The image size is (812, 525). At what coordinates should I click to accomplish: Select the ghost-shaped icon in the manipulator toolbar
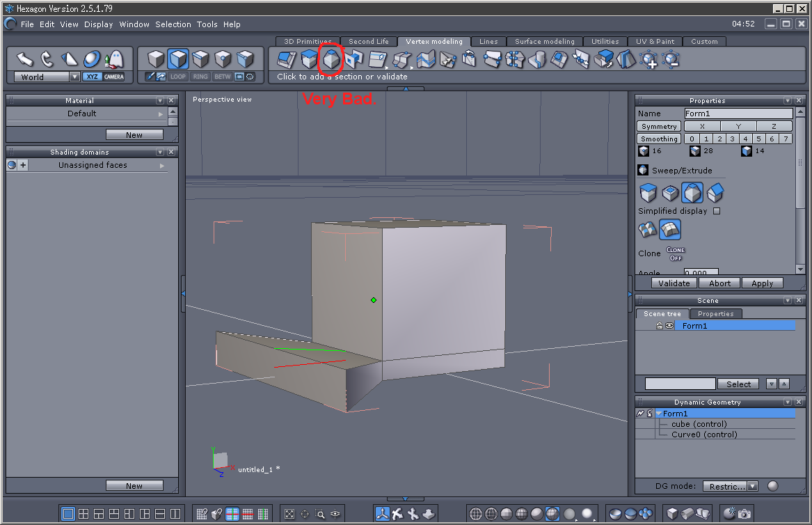pyautogui.click(x=114, y=59)
